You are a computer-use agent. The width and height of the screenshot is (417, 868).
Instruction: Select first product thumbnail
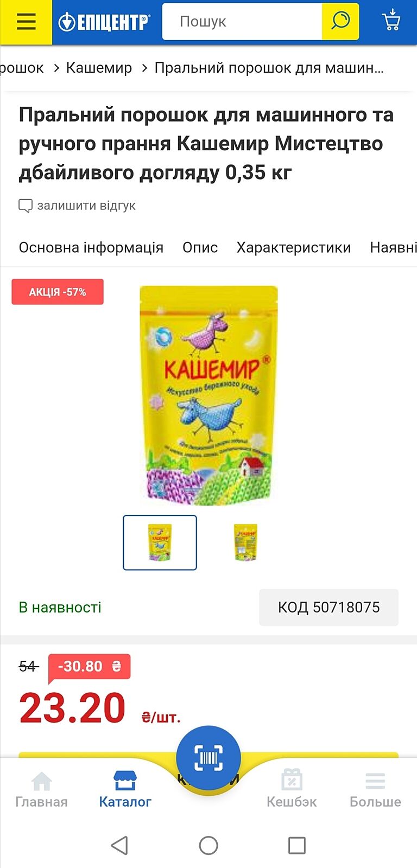(160, 542)
